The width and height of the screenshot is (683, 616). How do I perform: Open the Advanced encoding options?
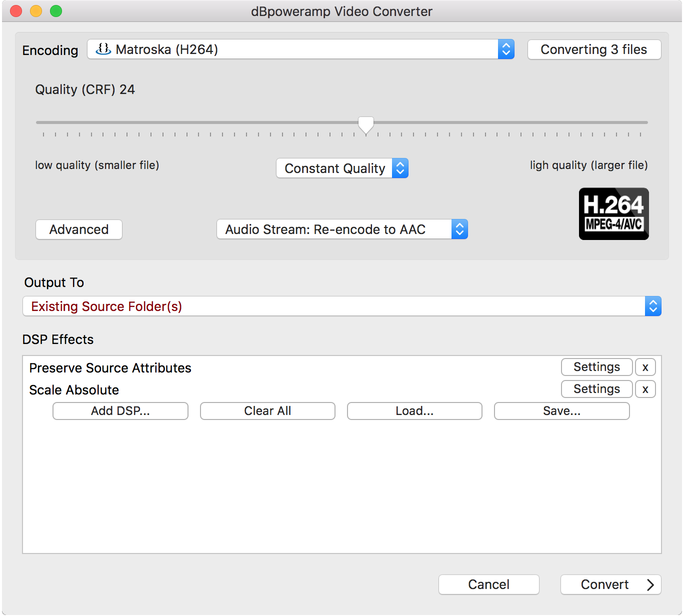pos(79,229)
